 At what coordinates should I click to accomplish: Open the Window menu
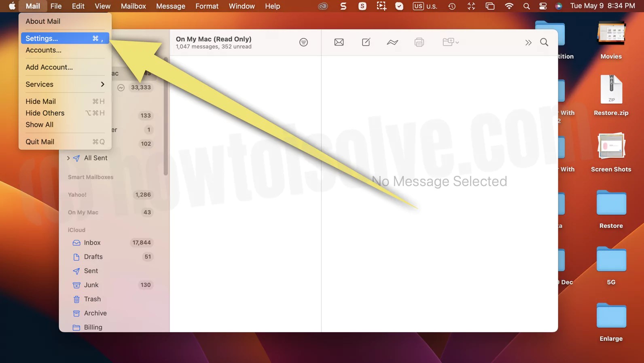(241, 6)
